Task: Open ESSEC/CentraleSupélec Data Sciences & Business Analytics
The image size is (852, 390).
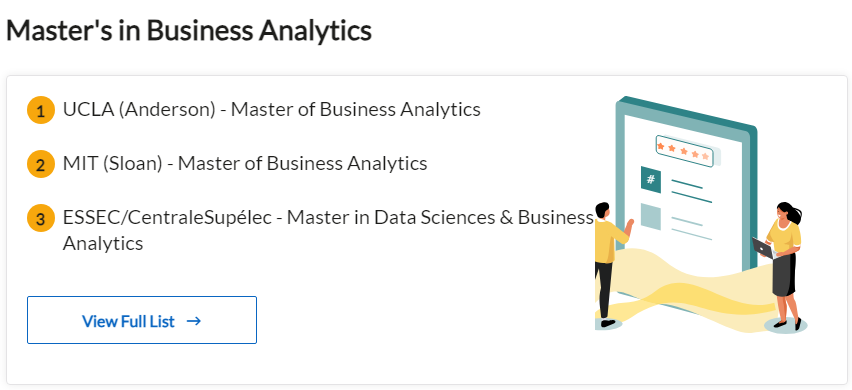Action: coord(328,230)
